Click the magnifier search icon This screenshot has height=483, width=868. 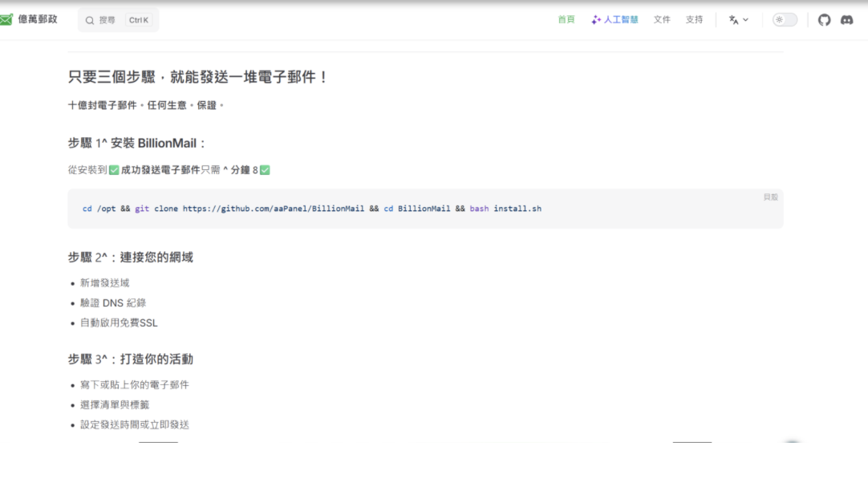click(x=90, y=20)
